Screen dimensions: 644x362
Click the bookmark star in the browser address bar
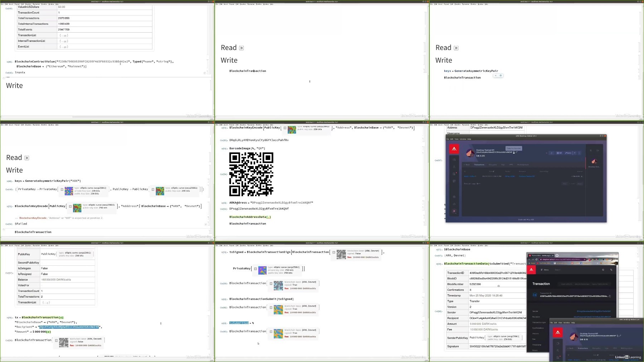tap(585, 260)
